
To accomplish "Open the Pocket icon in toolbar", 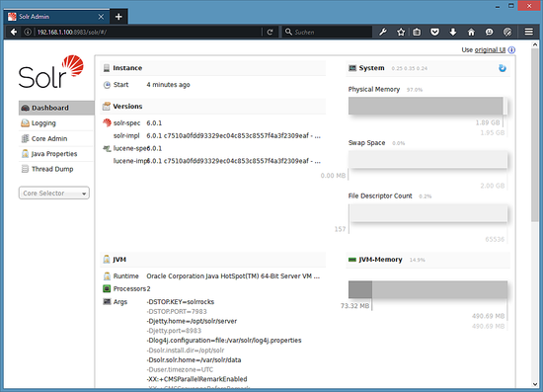I will (434, 33).
